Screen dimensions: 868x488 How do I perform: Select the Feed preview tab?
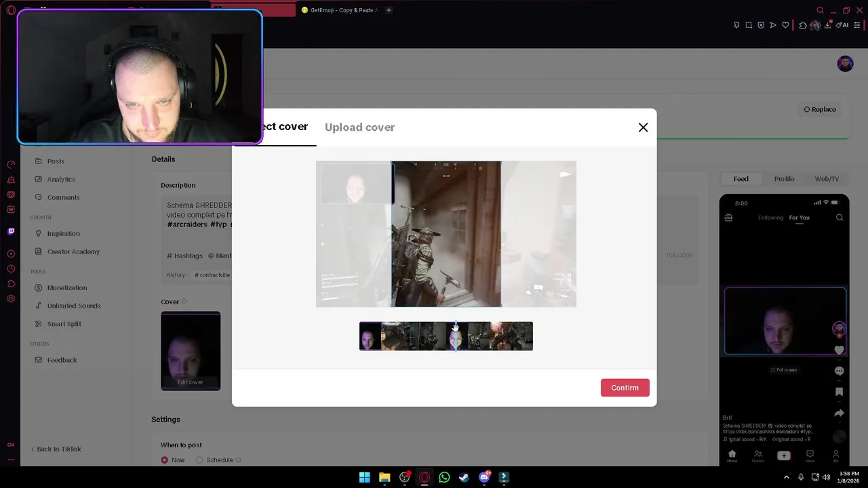(741, 179)
